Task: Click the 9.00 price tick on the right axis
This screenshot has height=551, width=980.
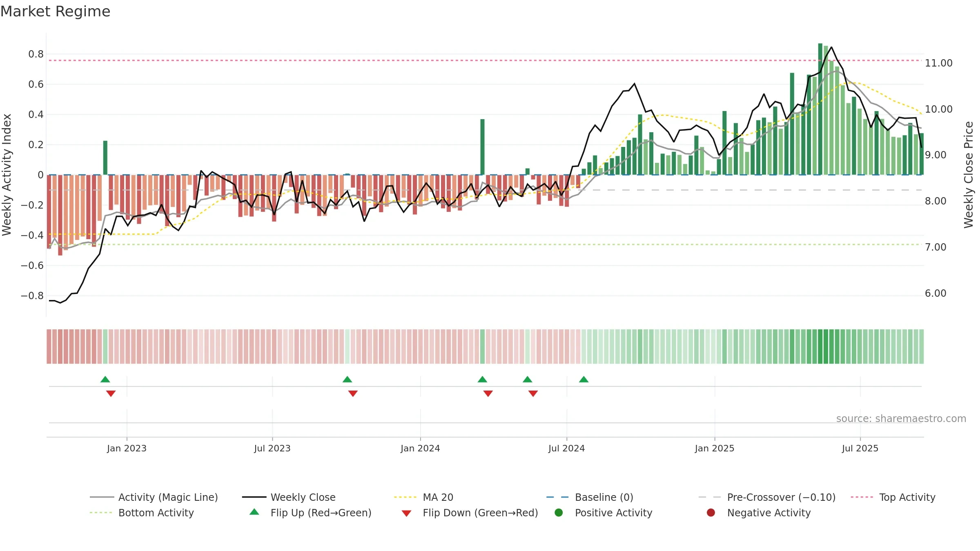Action: (x=935, y=155)
